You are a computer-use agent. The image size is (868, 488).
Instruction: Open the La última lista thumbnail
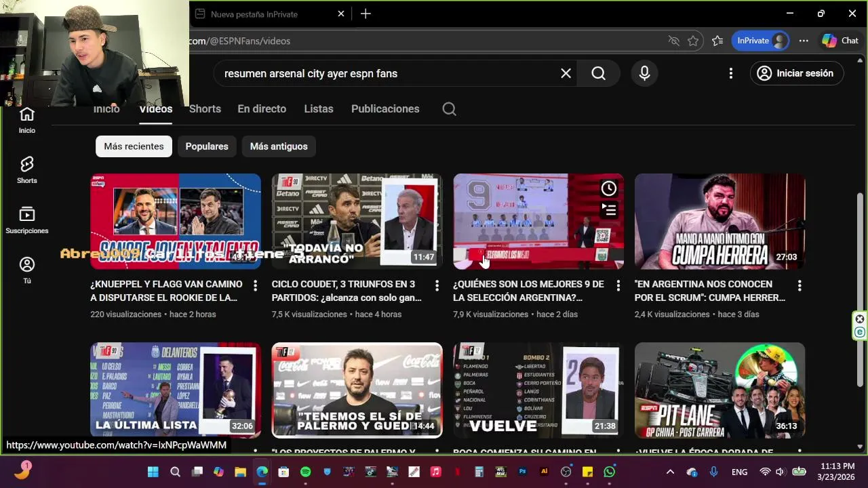[176, 390]
